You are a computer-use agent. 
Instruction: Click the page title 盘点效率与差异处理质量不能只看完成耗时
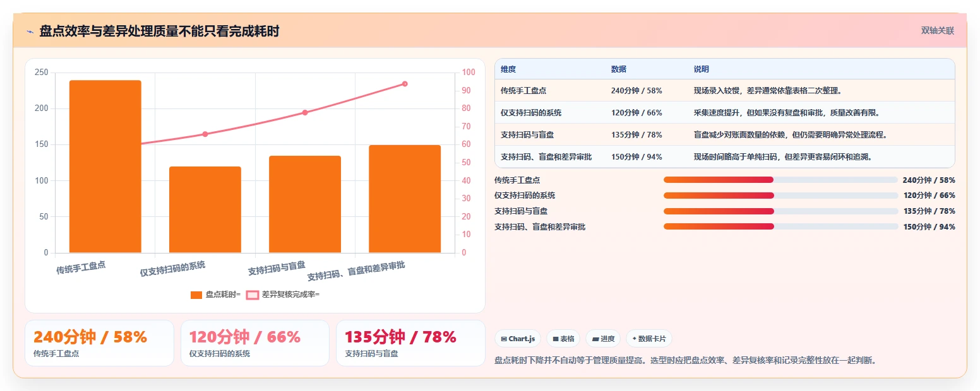point(159,32)
